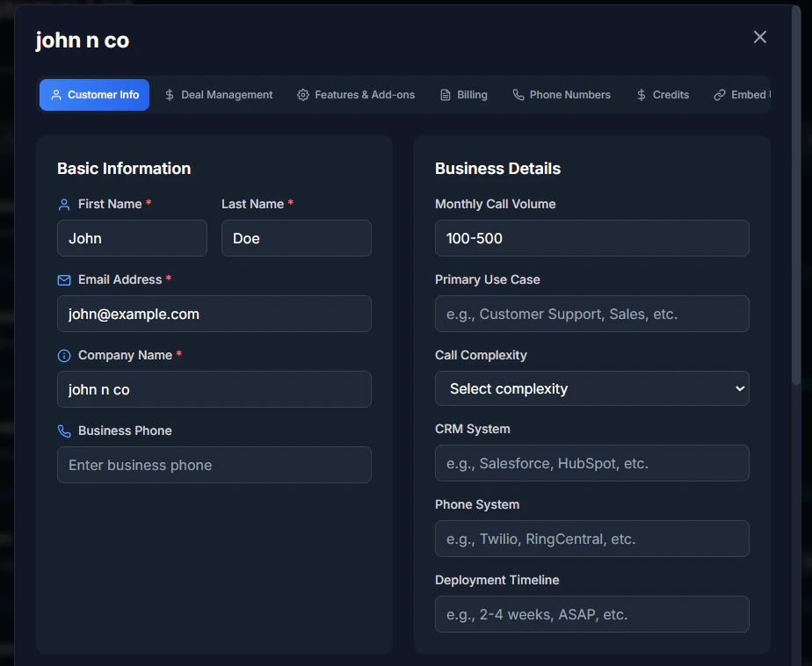Click the envelope icon beside Email Address
The image size is (812, 666).
pyautogui.click(x=63, y=279)
